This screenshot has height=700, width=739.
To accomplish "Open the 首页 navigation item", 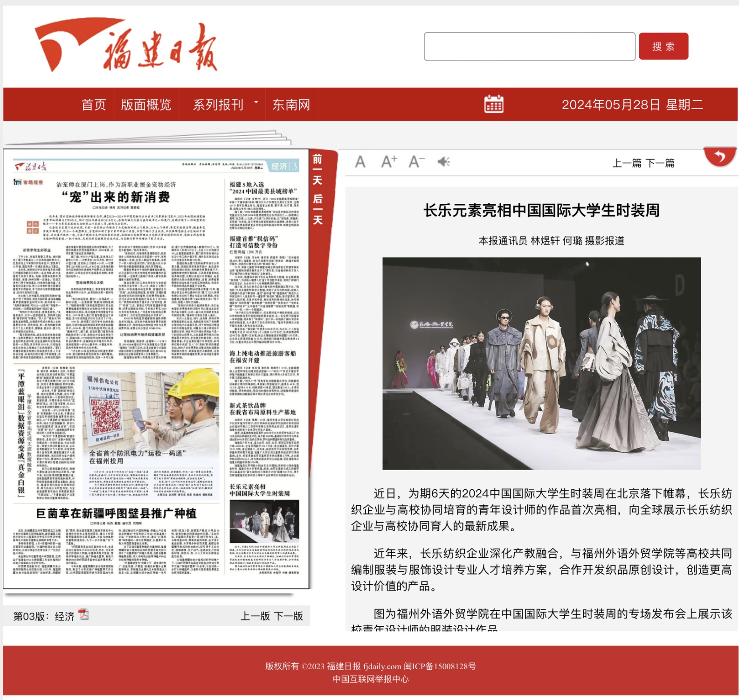I will pos(94,105).
